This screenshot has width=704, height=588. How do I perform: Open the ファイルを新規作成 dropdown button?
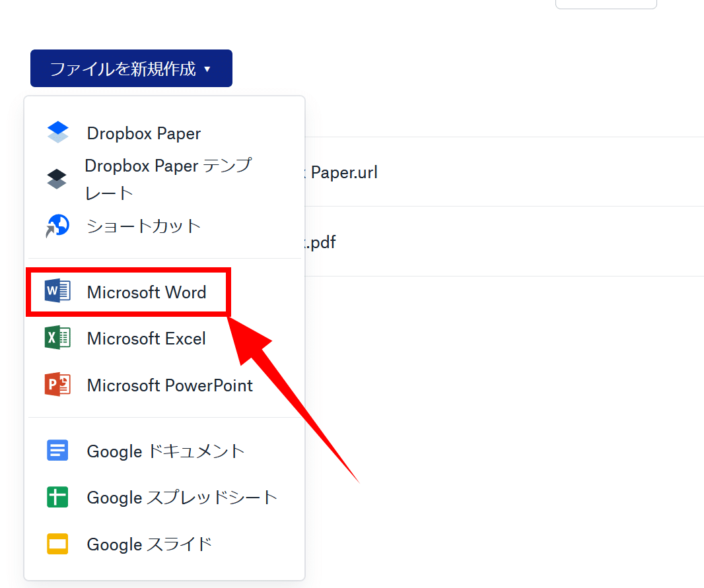131,68
